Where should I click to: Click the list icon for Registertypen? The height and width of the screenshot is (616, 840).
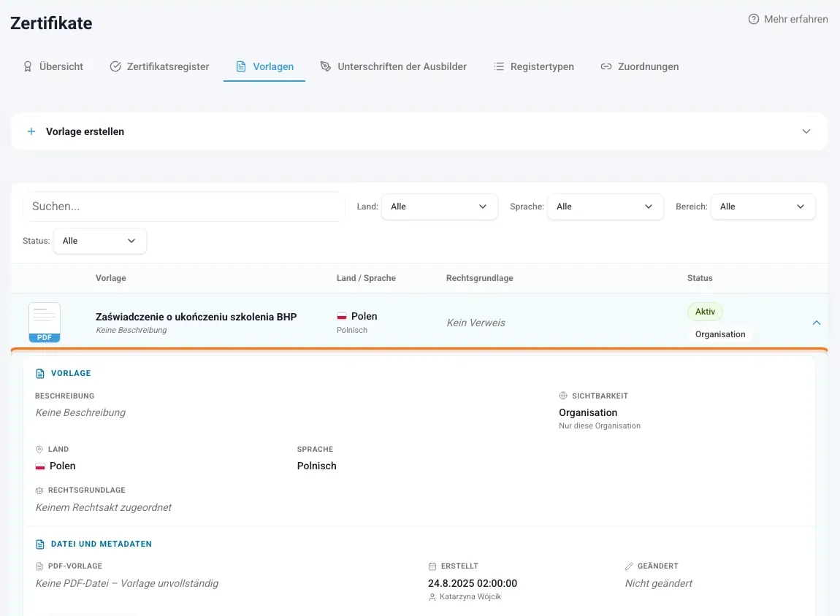pyautogui.click(x=499, y=66)
